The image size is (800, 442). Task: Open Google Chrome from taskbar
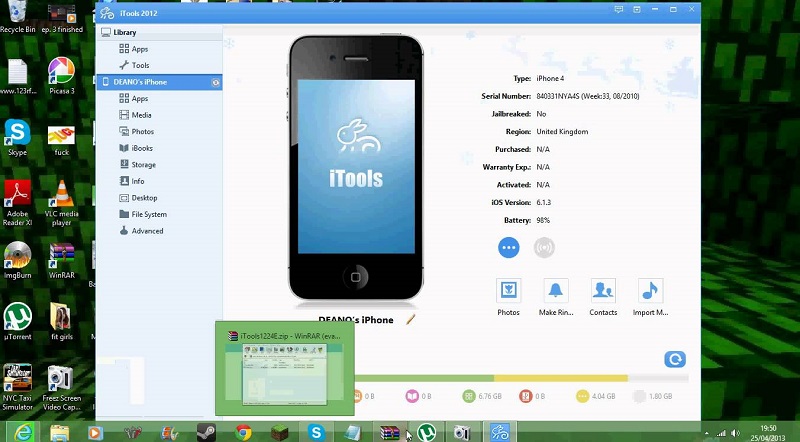pyautogui.click(x=243, y=432)
